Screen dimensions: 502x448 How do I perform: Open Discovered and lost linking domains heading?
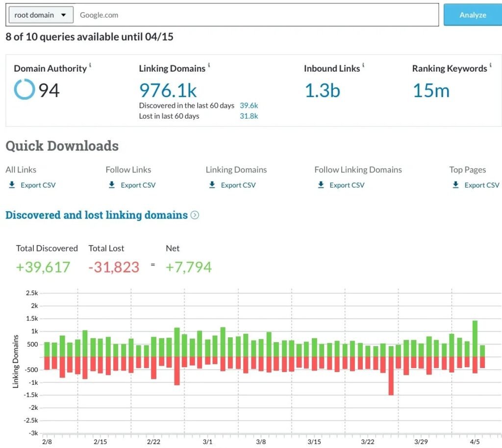pos(97,215)
